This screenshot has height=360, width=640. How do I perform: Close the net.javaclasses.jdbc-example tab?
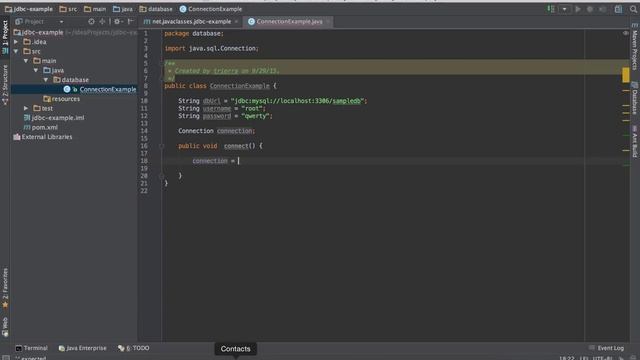click(236, 21)
